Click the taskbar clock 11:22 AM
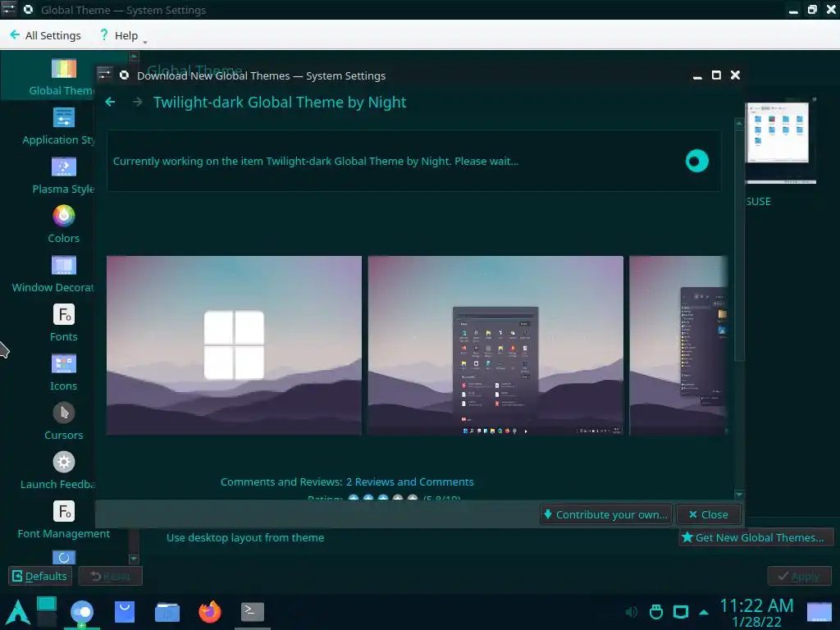This screenshot has width=840, height=630. (x=756, y=605)
